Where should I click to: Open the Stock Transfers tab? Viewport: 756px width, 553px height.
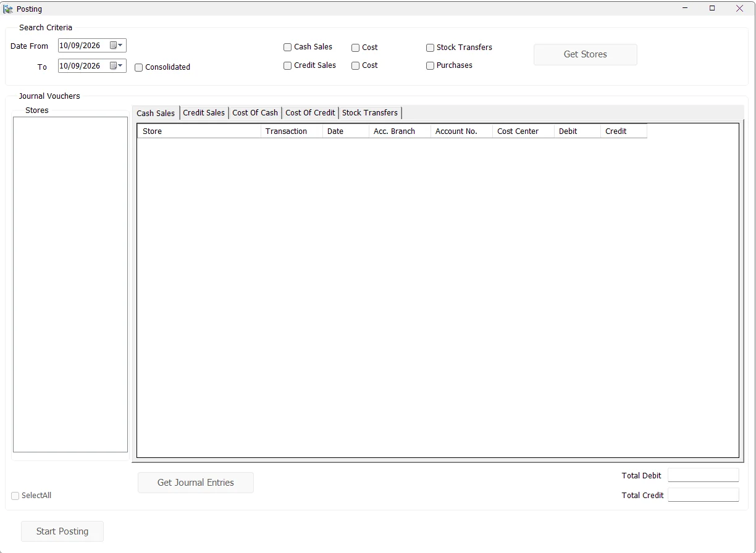coord(370,113)
